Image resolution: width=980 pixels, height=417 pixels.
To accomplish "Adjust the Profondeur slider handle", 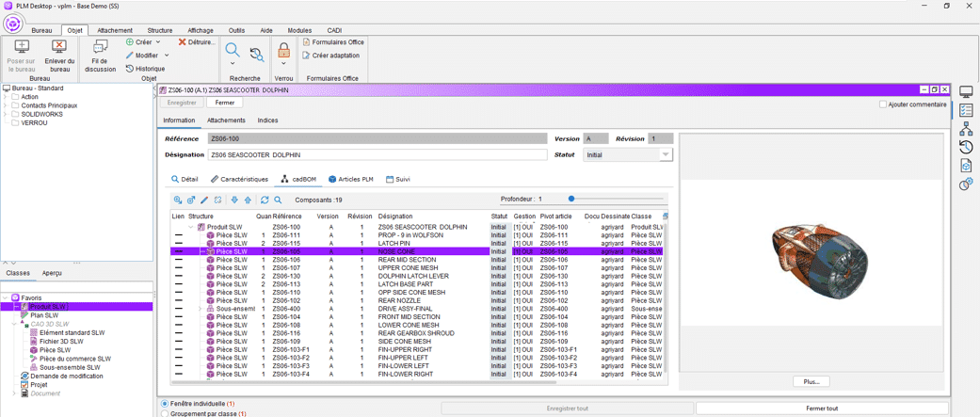I will point(571,200).
